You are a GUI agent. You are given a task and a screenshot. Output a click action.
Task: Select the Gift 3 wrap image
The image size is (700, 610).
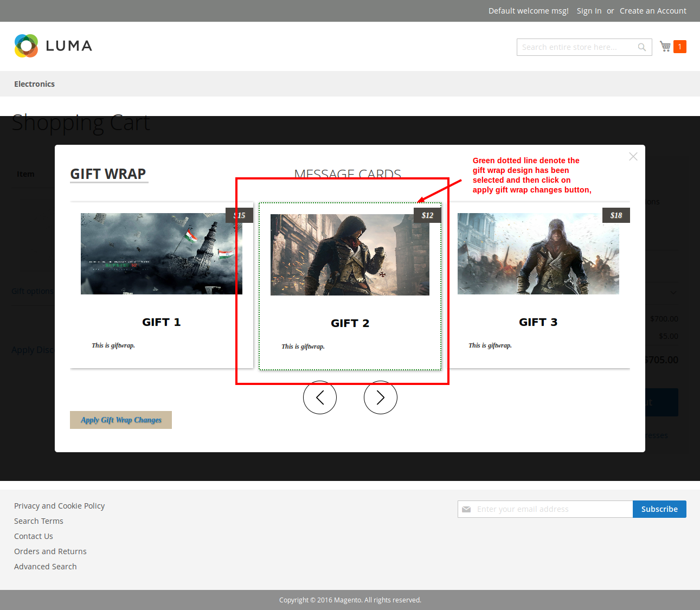[538, 254]
